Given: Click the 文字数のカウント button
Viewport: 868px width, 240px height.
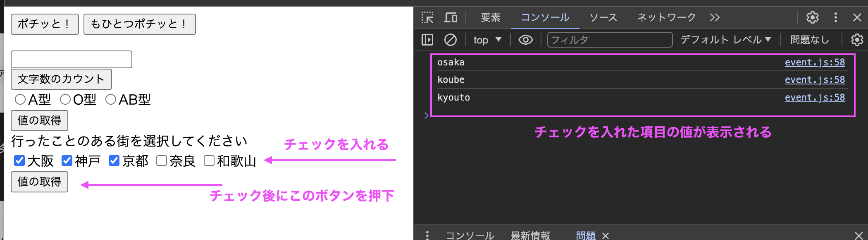Looking at the screenshot, I should (x=61, y=79).
